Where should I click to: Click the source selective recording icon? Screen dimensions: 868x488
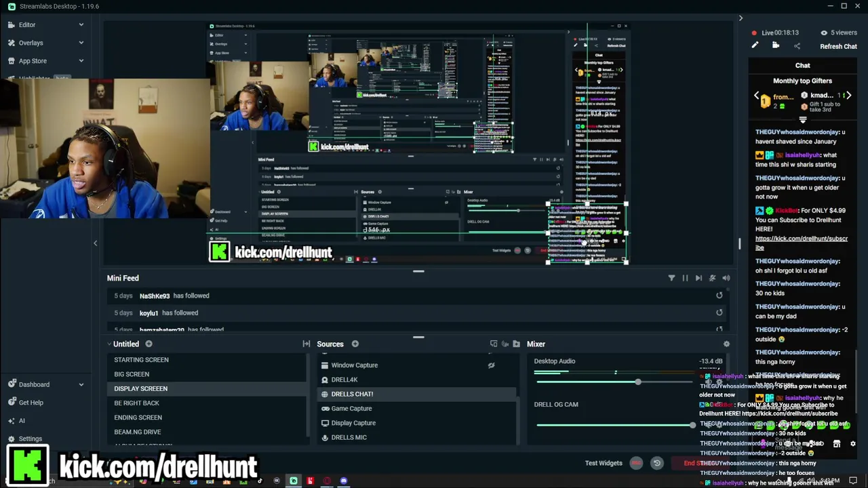pyautogui.click(x=505, y=344)
